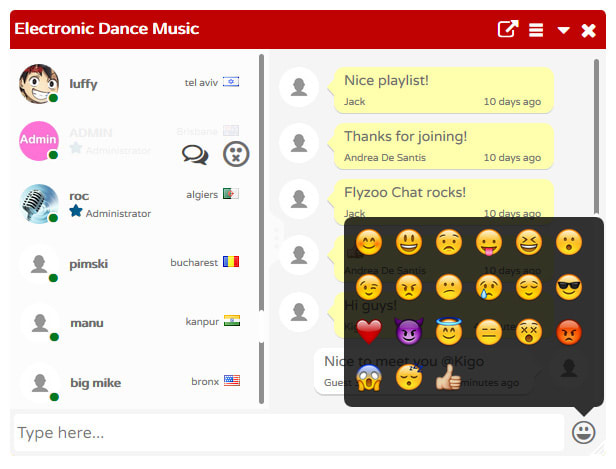The width and height of the screenshot is (616, 469).
Task: Insert the dizzy X-eyes emoji
Action: pos(529,332)
